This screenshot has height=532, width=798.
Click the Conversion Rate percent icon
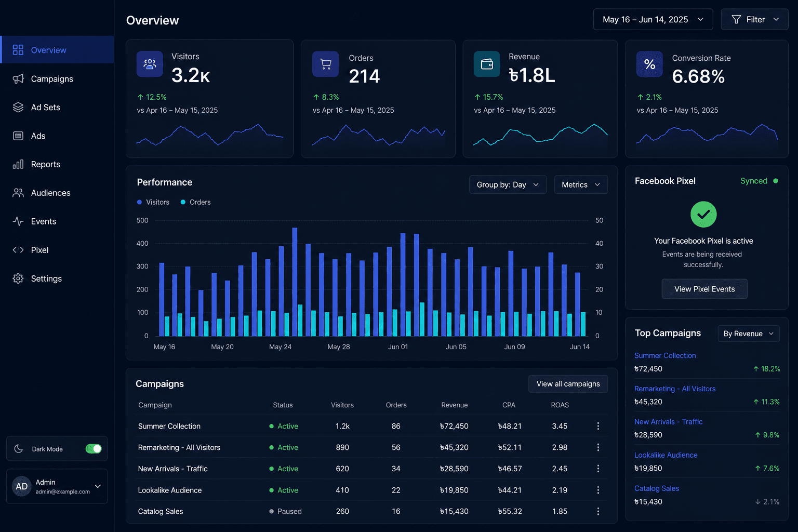[x=649, y=64]
